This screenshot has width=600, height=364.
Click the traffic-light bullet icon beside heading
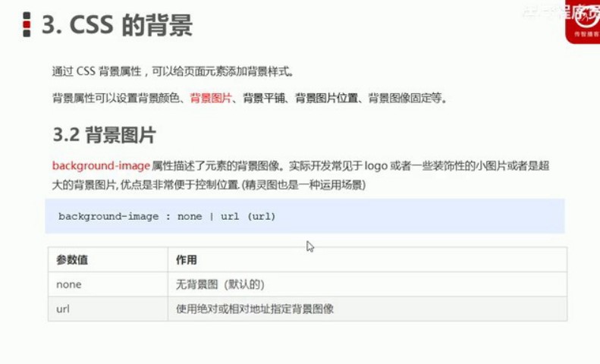coord(27,24)
